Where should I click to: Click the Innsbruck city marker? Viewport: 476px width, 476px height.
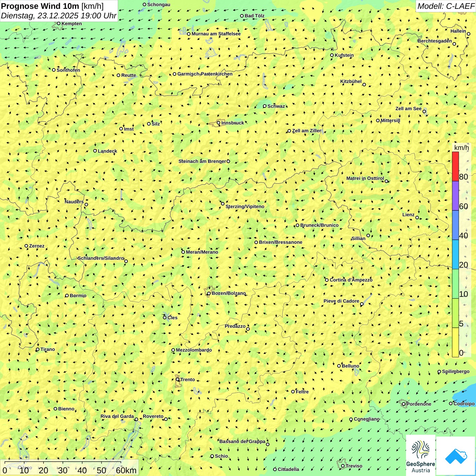click(x=219, y=123)
